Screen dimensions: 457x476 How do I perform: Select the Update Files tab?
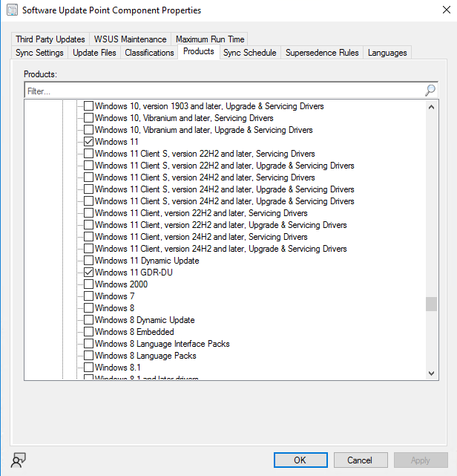coord(94,53)
